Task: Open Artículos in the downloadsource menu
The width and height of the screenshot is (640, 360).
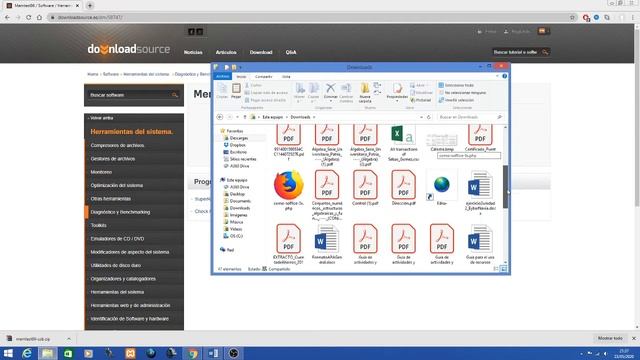Action: coord(226,52)
